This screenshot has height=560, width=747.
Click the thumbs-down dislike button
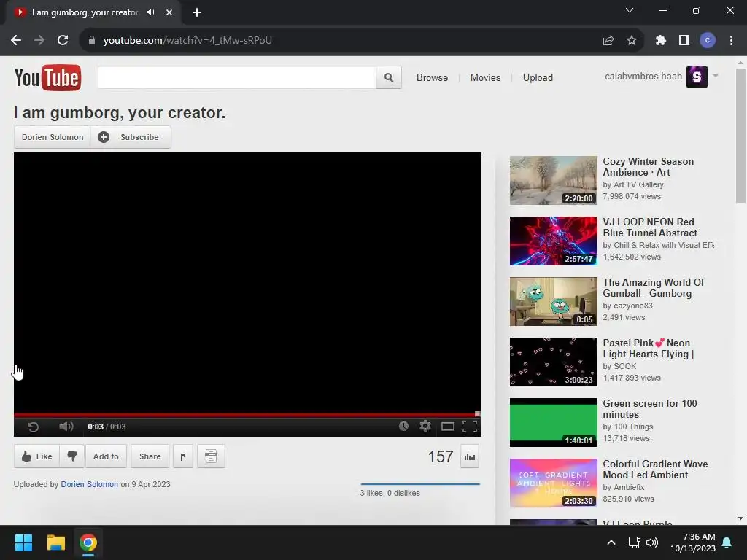point(72,456)
